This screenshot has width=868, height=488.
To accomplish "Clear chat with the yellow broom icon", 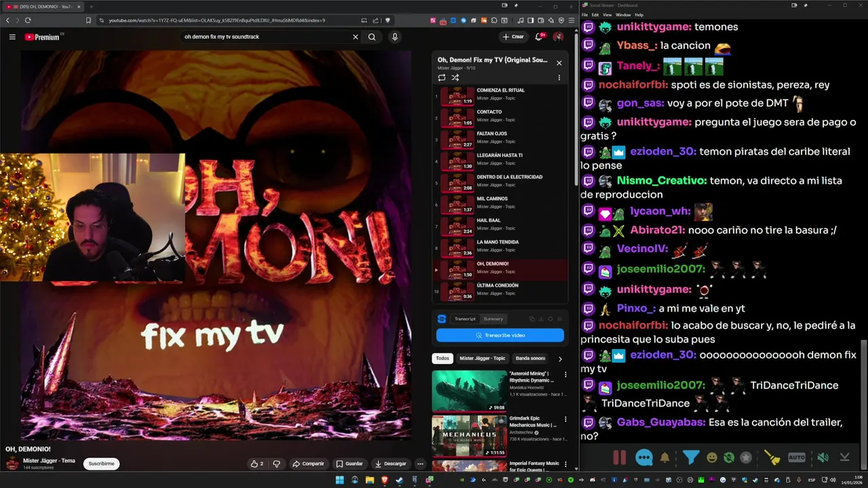I will pos(772,457).
